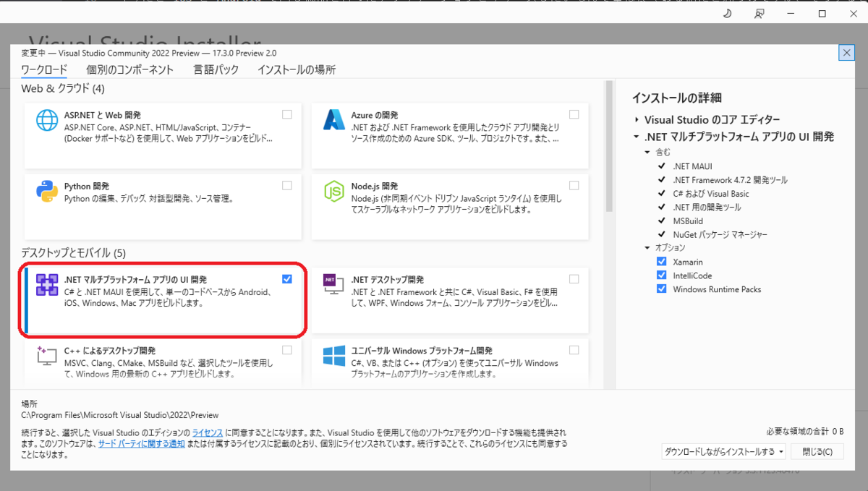Check the ユニバーサル Windows プラットフォーム開発 checkbox
The image size is (868, 491).
[x=574, y=349]
